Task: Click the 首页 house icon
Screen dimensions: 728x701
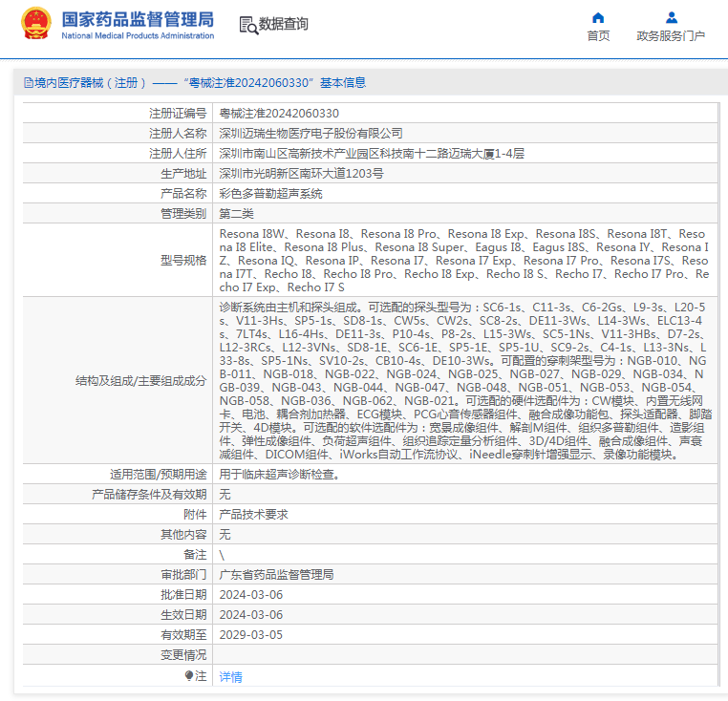Action: tap(598, 17)
